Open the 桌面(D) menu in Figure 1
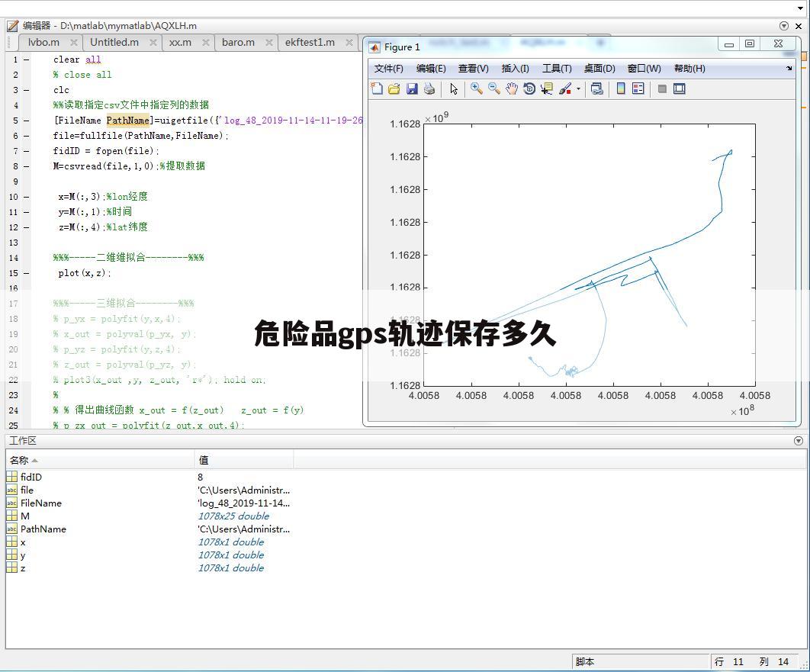 coord(599,69)
